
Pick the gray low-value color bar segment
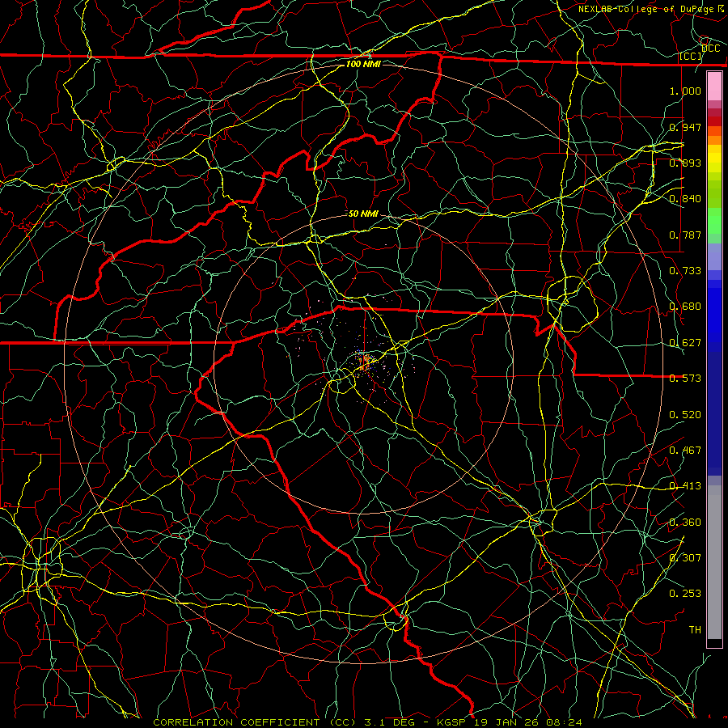coord(714,562)
